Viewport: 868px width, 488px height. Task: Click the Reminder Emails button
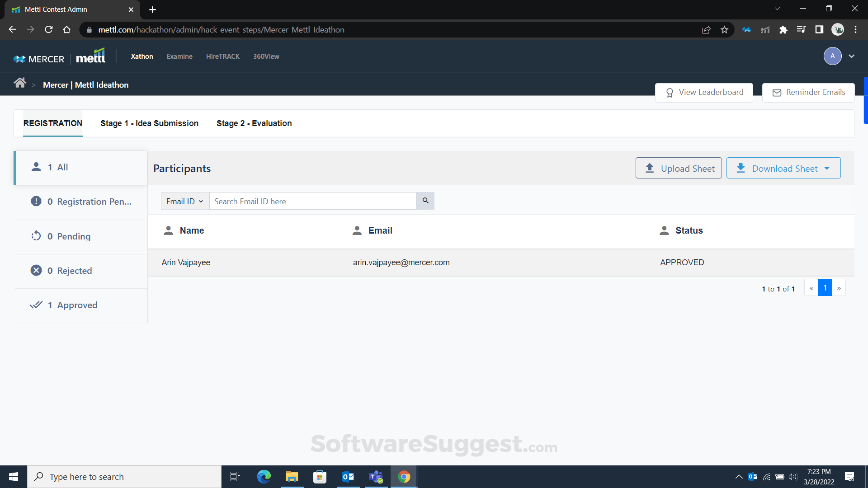coord(808,92)
